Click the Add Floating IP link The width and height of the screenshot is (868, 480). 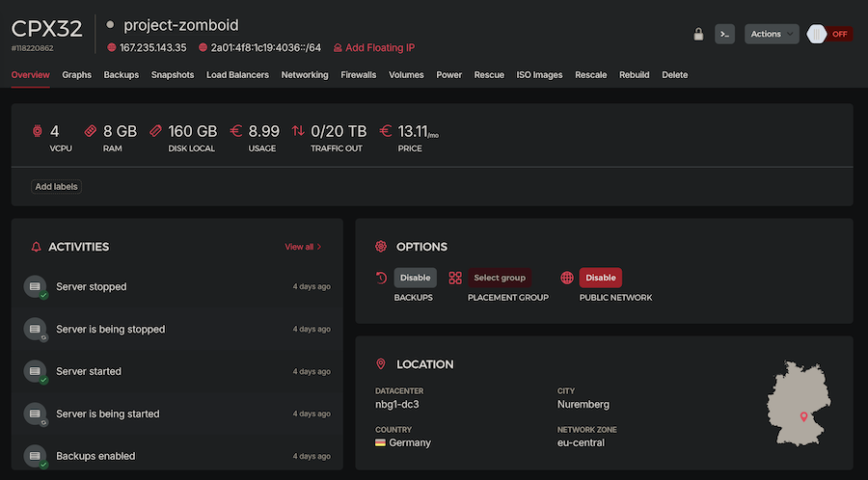click(379, 47)
